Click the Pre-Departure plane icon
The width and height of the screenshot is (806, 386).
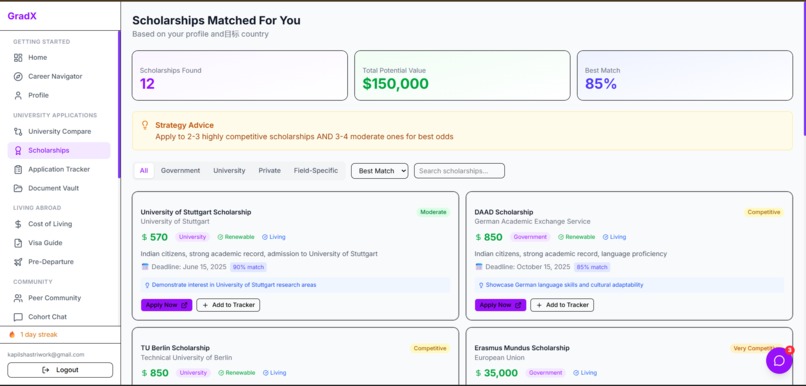(18, 262)
